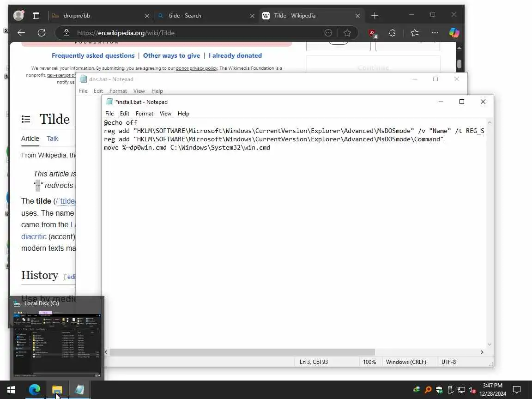Toggle Wikipedia table of contents icon
Image resolution: width=532 pixels, height=399 pixels.
pos(26,119)
